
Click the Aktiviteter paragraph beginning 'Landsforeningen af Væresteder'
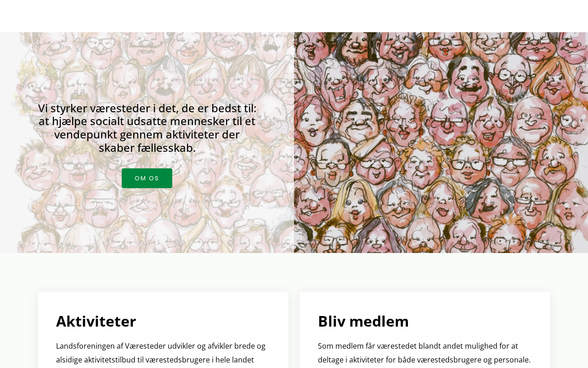point(161,353)
